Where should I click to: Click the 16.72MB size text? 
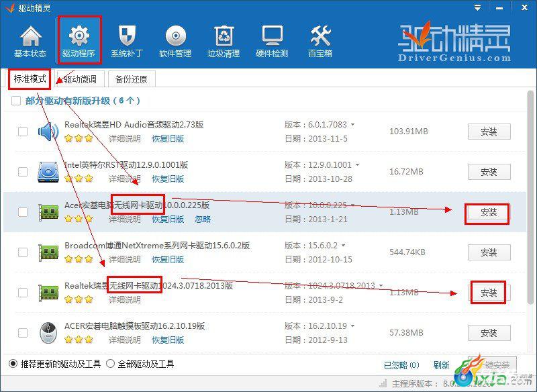406,172
